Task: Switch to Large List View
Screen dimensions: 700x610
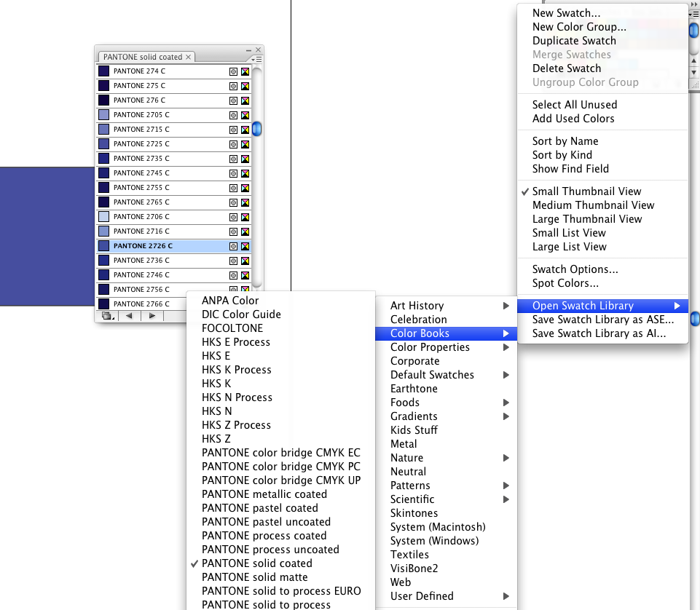Action: (x=569, y=247)
